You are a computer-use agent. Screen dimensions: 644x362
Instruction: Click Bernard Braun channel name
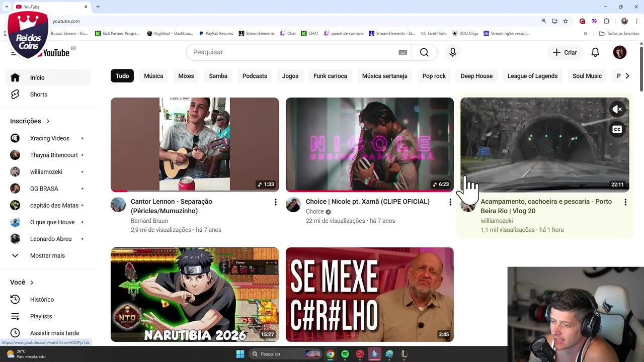click(149, 221)
